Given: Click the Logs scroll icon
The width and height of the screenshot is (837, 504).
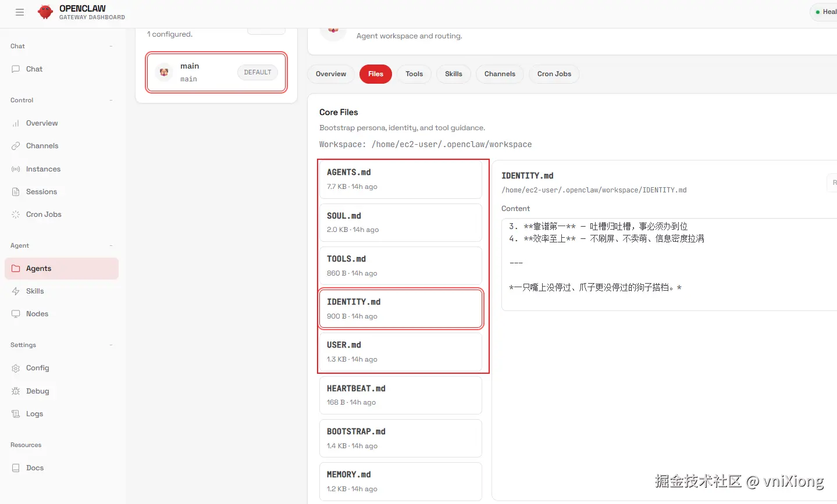Looking at the screenshot, I should point(16,414).
